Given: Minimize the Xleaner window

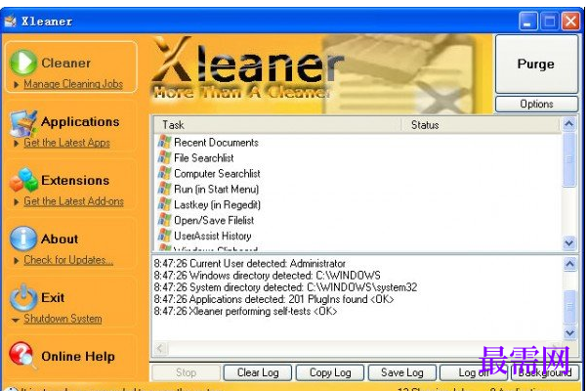Looking at the screenshot, I should (x=528, y=22).
